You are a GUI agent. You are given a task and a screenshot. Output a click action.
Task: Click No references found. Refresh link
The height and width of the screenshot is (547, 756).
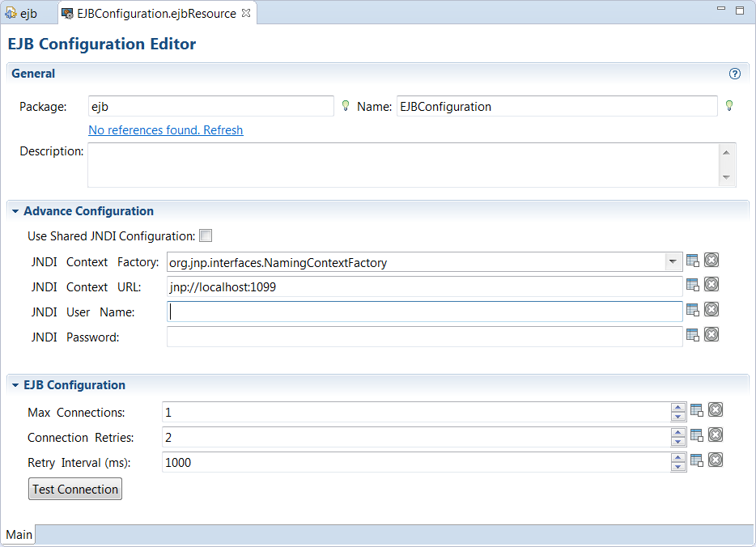click(x=165, y=130)
